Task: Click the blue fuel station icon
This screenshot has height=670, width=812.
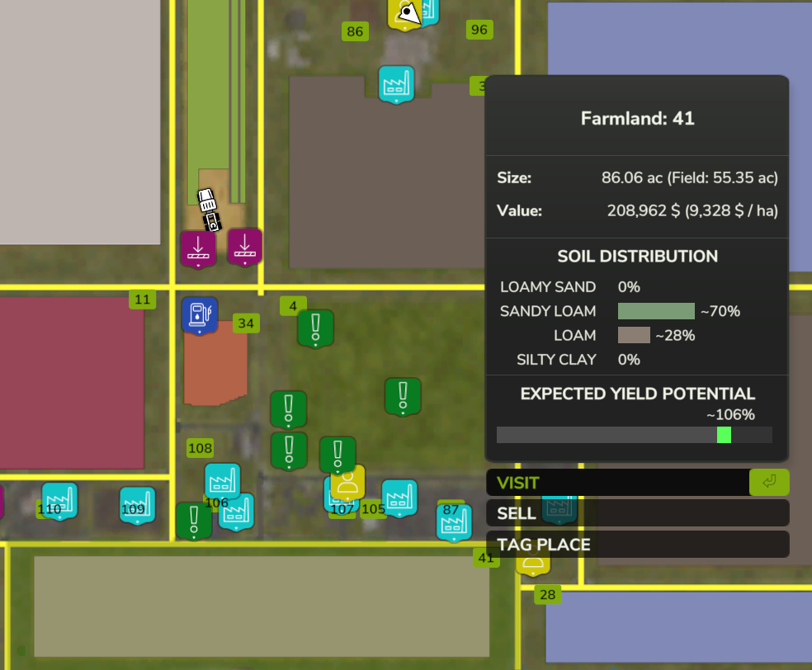Action: pos(200,315)
